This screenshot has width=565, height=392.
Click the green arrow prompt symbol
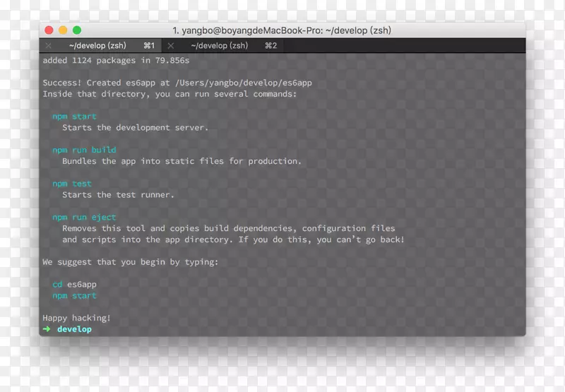coord(47,329)
